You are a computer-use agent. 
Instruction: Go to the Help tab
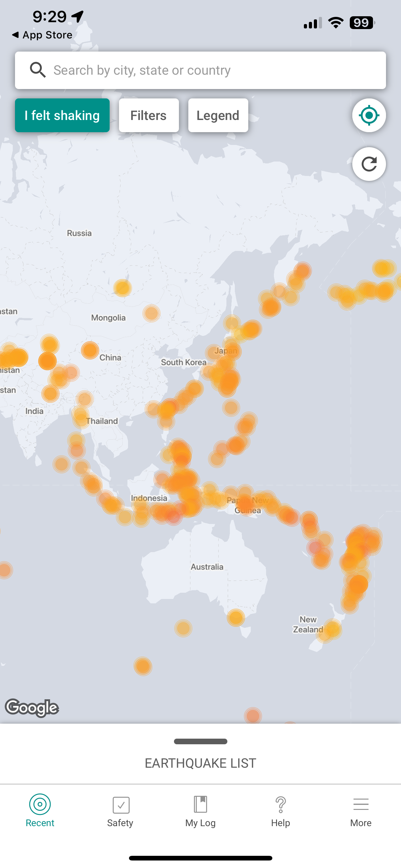(280, 811)
